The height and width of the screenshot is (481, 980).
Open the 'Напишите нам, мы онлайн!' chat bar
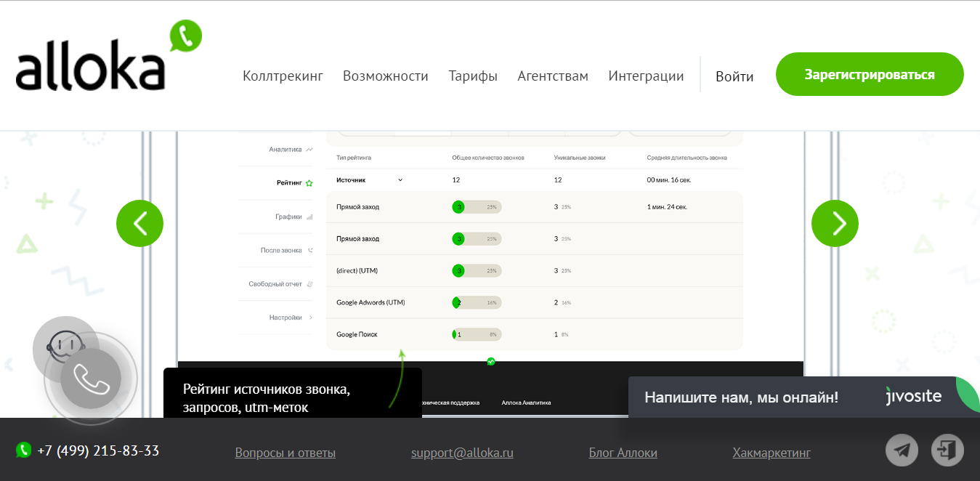point(741,397)
